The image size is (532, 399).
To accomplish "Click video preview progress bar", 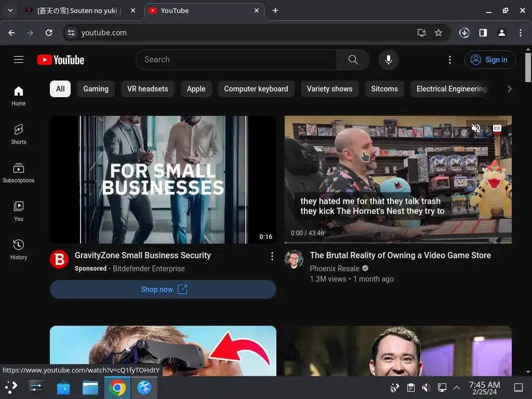I will pyautogui.click(x=398, y=243).
